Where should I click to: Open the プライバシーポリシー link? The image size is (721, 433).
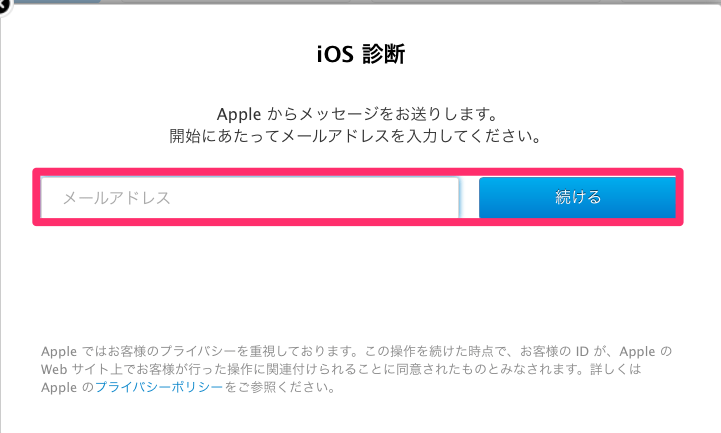tap(159, 387)
